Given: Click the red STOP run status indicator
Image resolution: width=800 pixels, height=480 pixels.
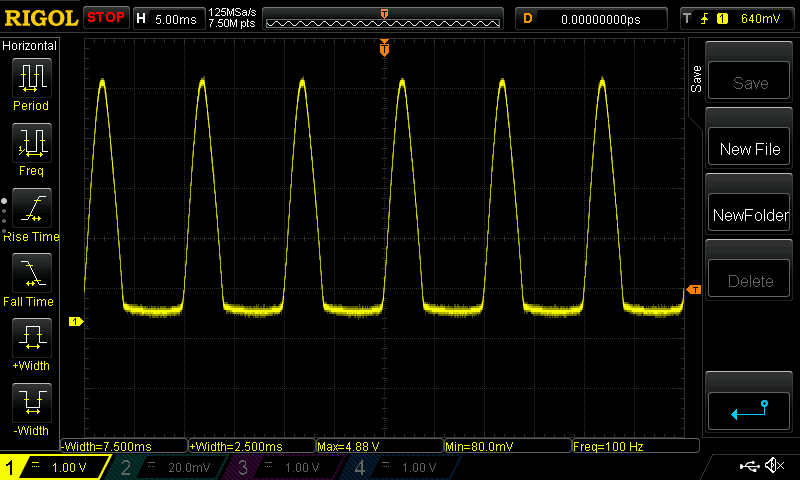Looking at the screenshot, I should (106, 18).
